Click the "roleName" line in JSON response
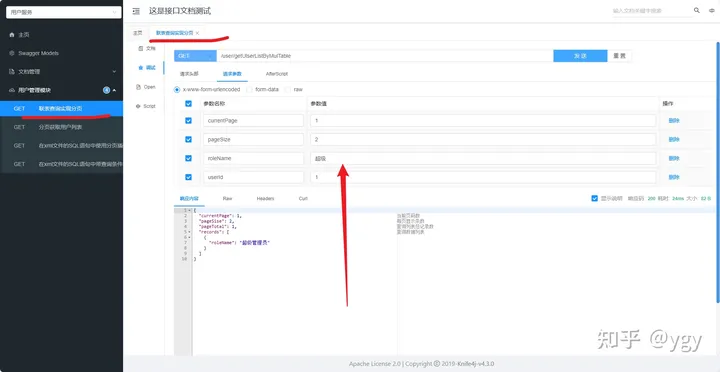 [x=239, y=242]
